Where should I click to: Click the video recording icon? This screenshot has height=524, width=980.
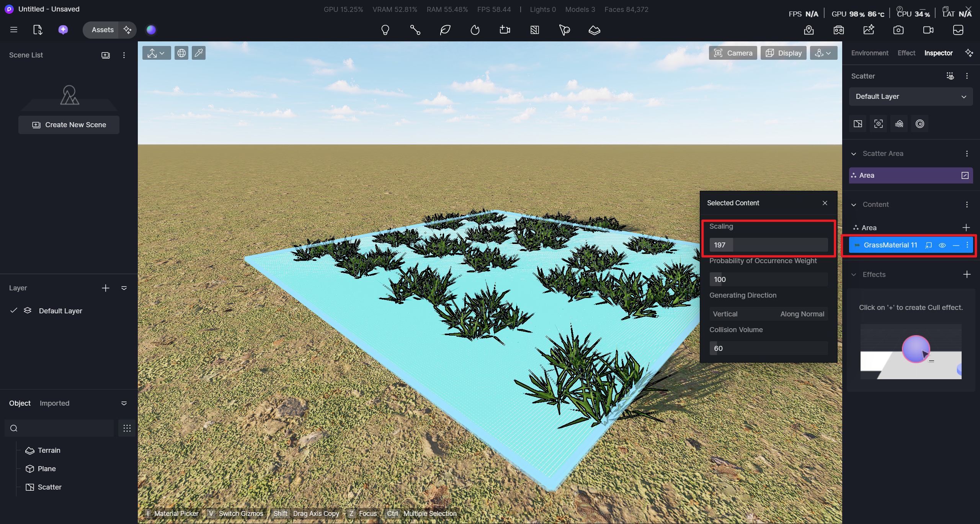click(928, 30)
